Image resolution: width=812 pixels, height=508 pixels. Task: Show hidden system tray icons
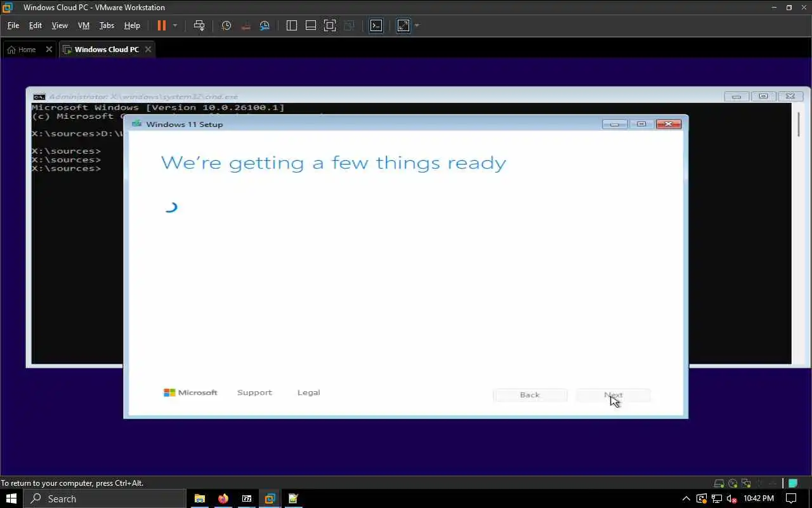[686, 498]
